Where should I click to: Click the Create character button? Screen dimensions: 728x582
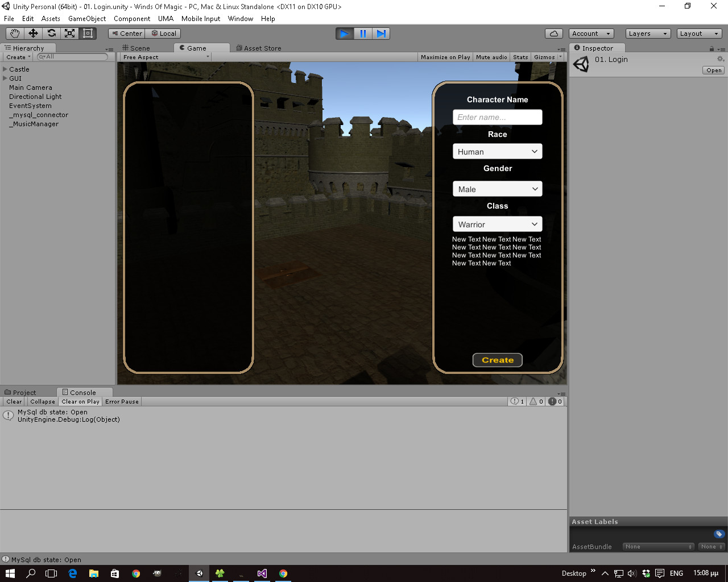tap(498, 360)
